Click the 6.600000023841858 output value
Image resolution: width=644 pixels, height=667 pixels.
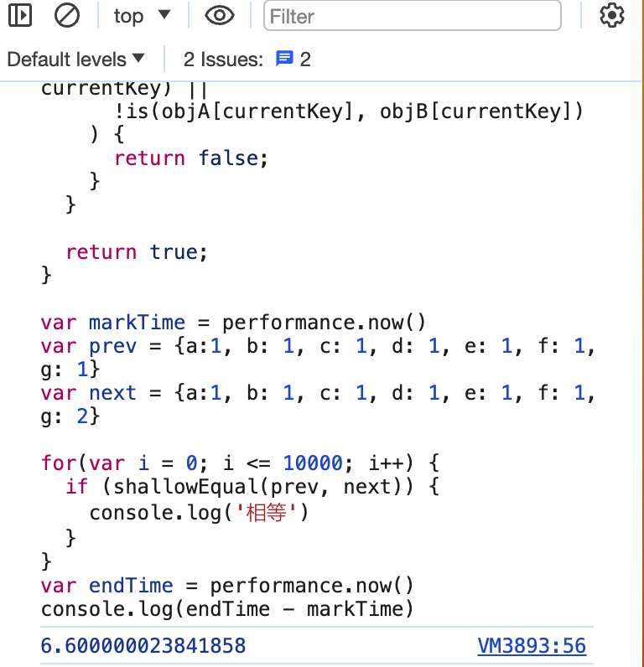click(143, 645)
